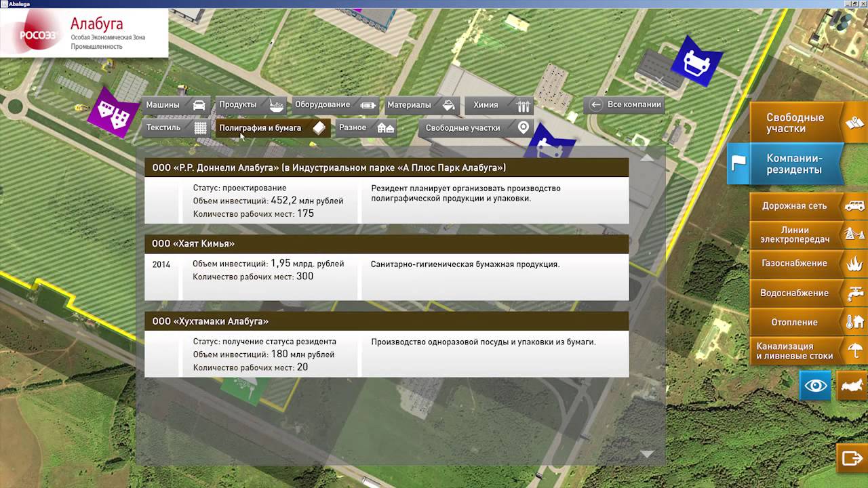Viewport: 868px width, 488px height.
Task: Select the Полиграфия и бумага filter
Action: [x=273, y=127]
